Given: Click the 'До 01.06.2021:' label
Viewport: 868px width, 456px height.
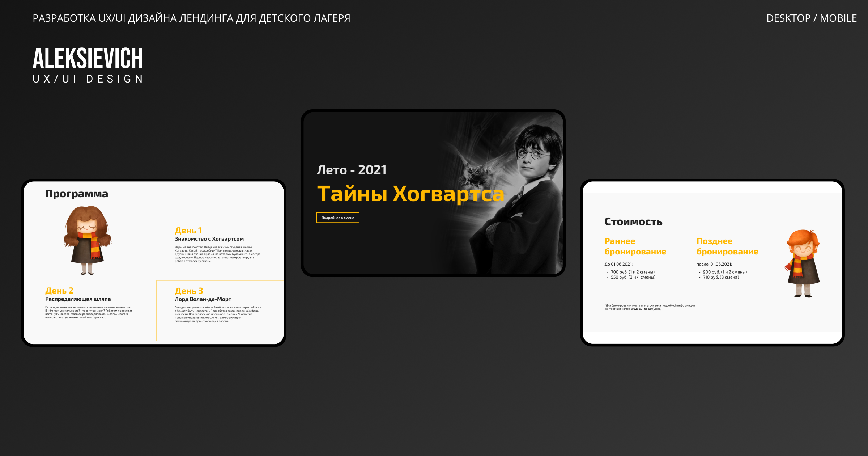Looking at the screenshot, I should [x=618, y=264].
